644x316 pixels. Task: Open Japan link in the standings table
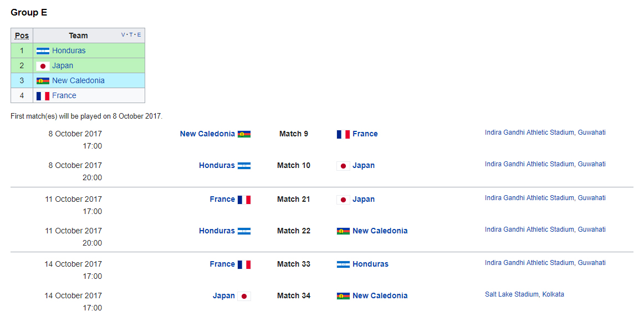[63, 66]
